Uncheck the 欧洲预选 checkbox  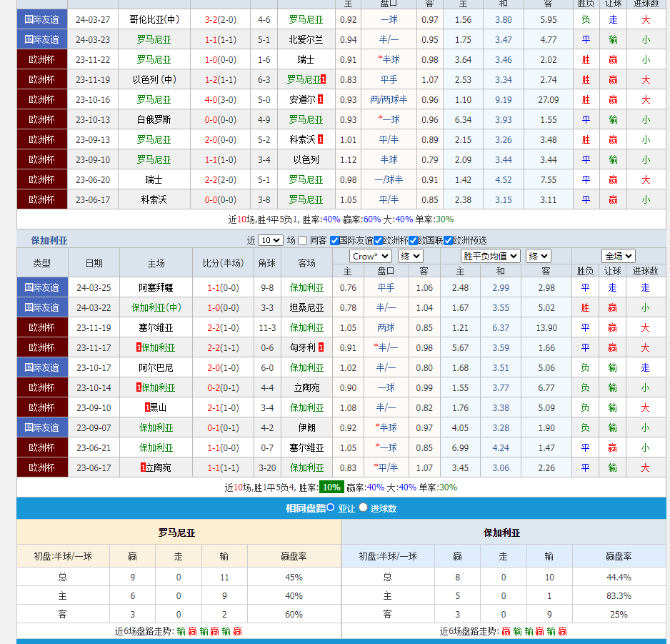[449, 241]
